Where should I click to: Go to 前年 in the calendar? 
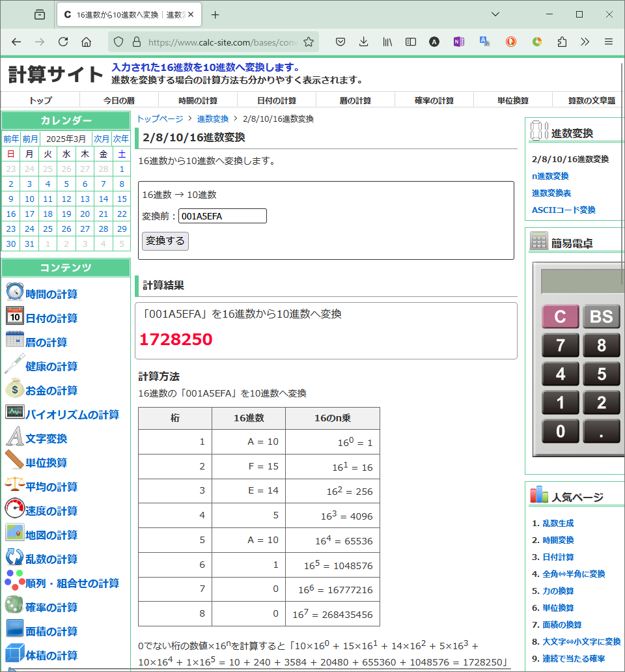[x=11, y=139]
